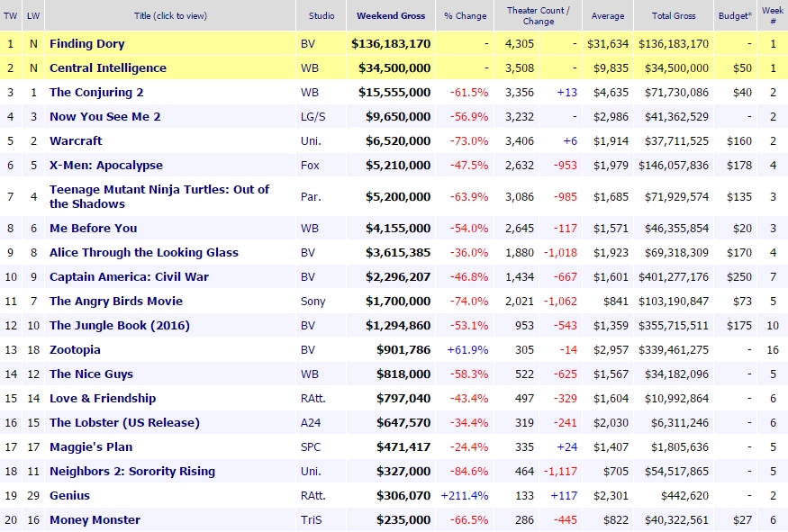Click the $705 average value

[616, 471]
